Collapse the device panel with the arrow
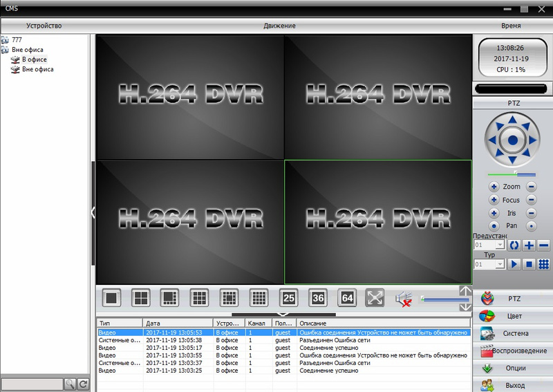 (x=93, y=212)
